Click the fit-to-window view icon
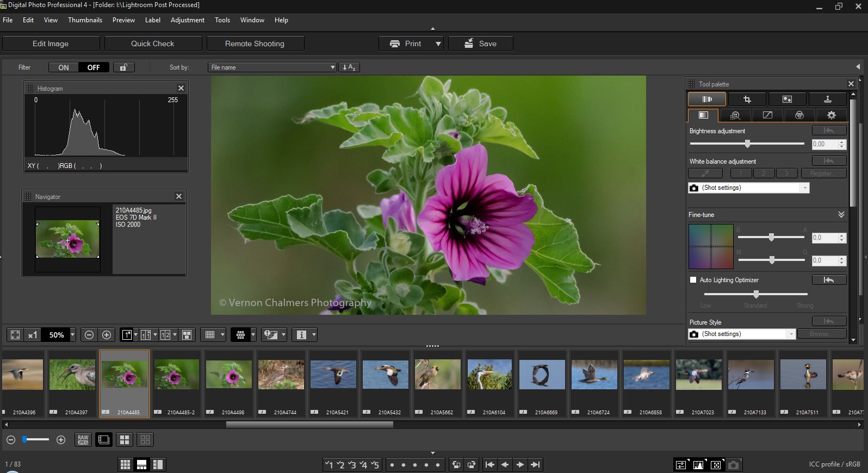Screen dimensions: 868x473 pos(15,335)
